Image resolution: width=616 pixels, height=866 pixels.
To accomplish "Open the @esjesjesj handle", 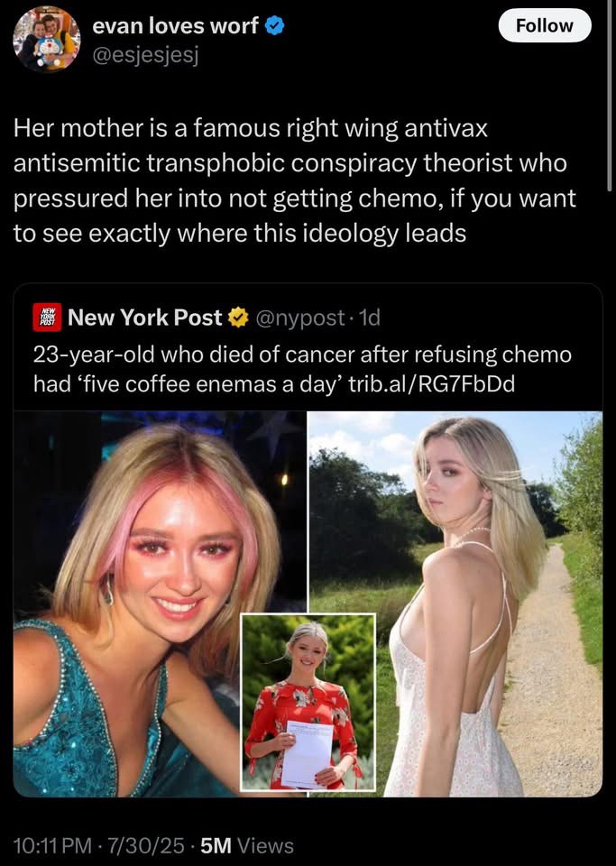I will coord(145,55).
